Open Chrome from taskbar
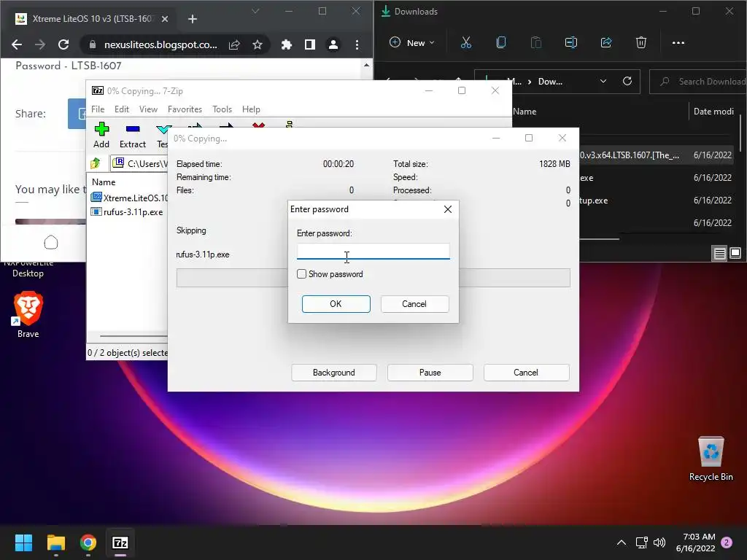This screenshot has height=560, width=747. pos(88,542)
